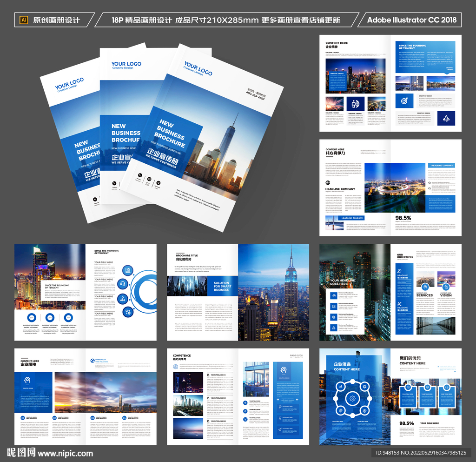The height and width of the screenshot is (462, 476).
Task: Click the globe icon beside START DREAM
Action: pos(93,361)
